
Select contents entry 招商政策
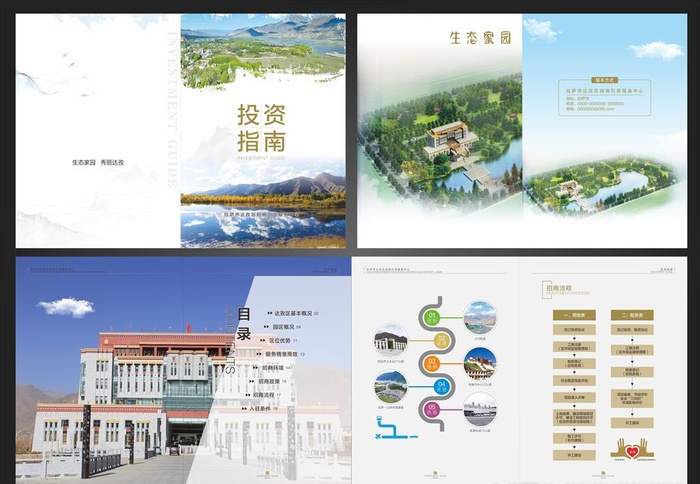[269, 381]
